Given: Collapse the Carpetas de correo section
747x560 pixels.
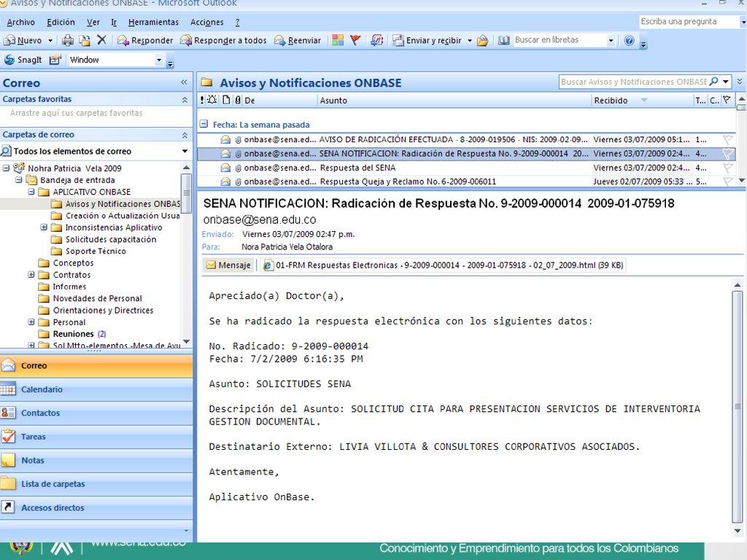Looking at the screenshot, I should click(x=185, y=135).
